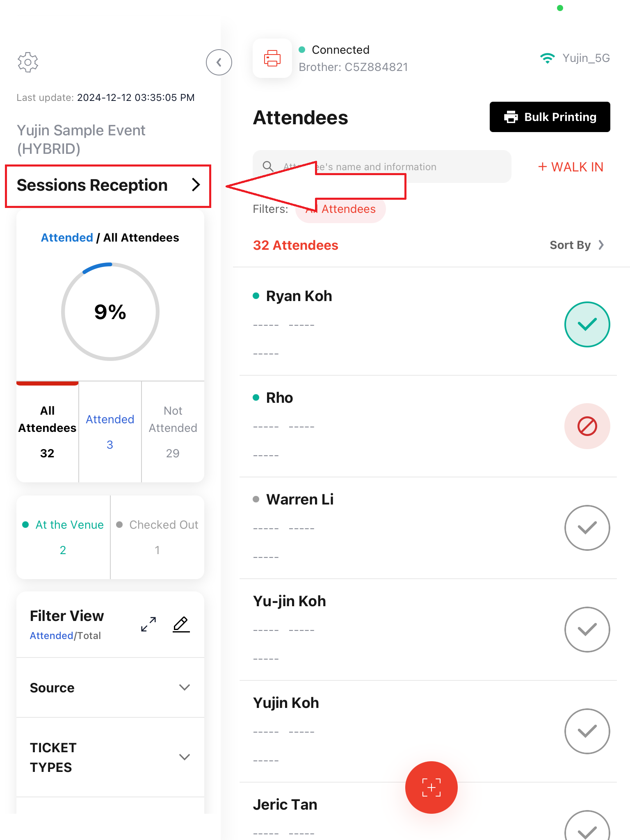Tap the Yujin_5G wifi icon

(548, 58)
